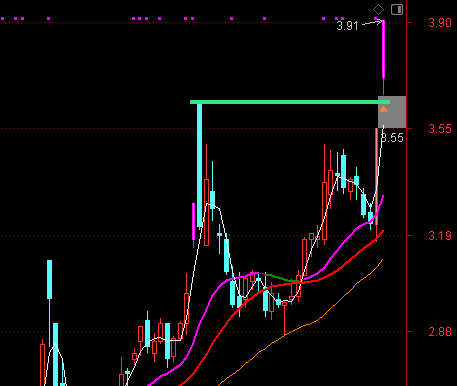The width and height of the screenshot is (457, 386).
Task: Click the diamond marker icon above the chart
Action: (x=378, y=9)
